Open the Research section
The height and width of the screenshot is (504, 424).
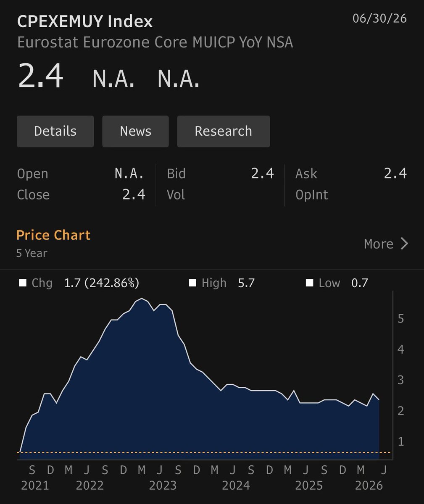coord(223,131)
